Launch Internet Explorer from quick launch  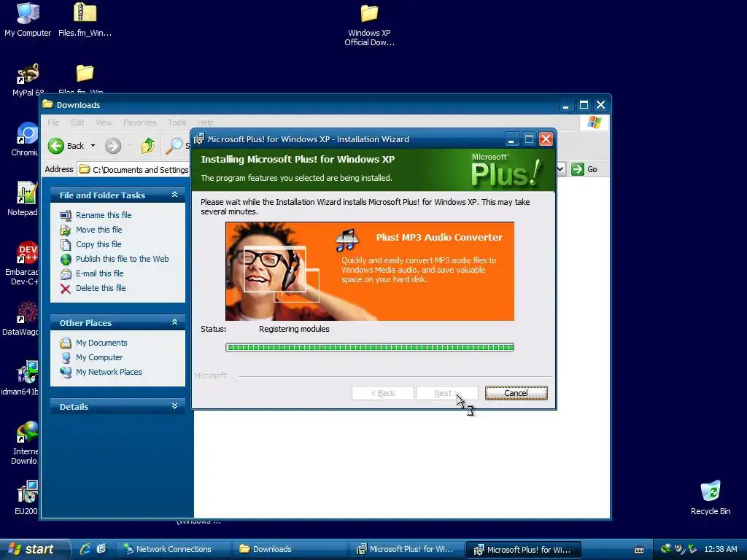(85, 549)
